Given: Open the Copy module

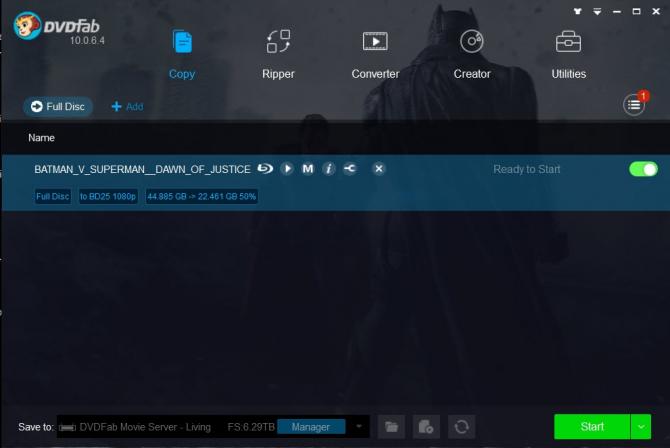Looking at the screenshot, I should coord(182,54).
